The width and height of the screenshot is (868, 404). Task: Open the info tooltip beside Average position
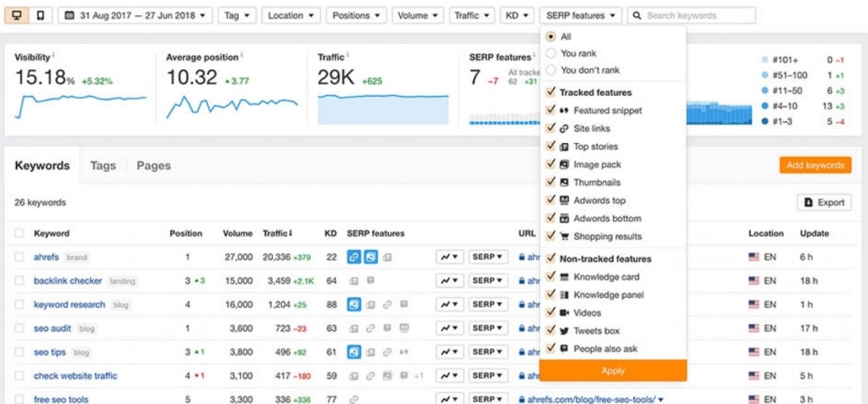point(242,56)
